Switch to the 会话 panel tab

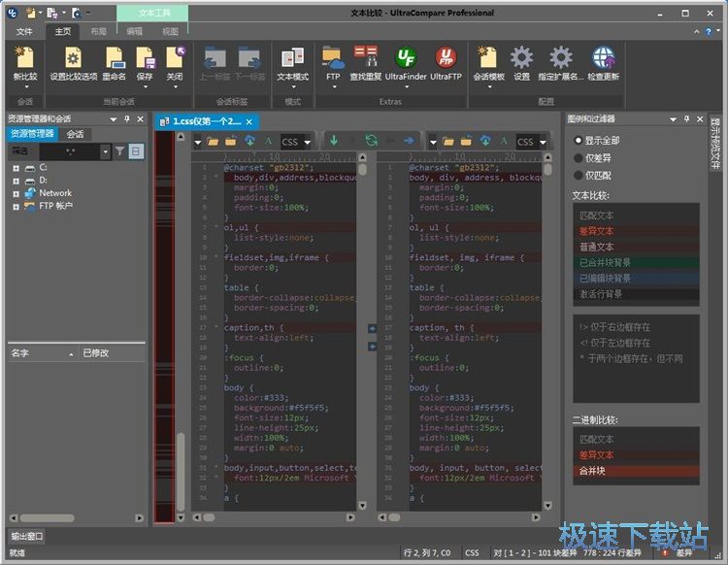75,134
